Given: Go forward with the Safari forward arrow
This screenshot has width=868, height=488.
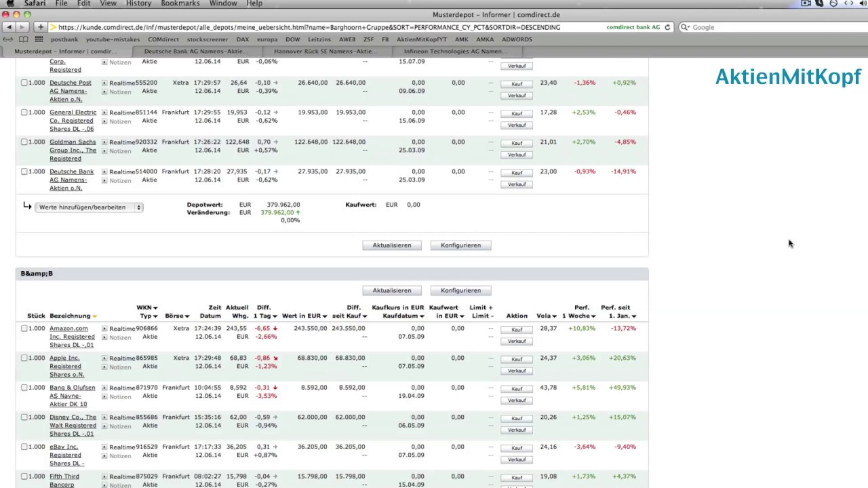Looking at the screenshot, I should pos(22,27).
